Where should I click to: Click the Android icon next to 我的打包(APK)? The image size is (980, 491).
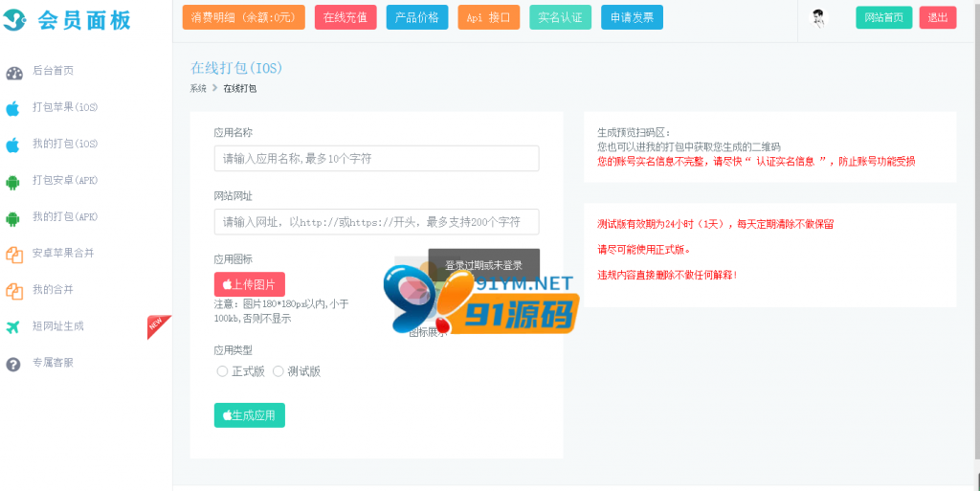click(x=12, y=218)
